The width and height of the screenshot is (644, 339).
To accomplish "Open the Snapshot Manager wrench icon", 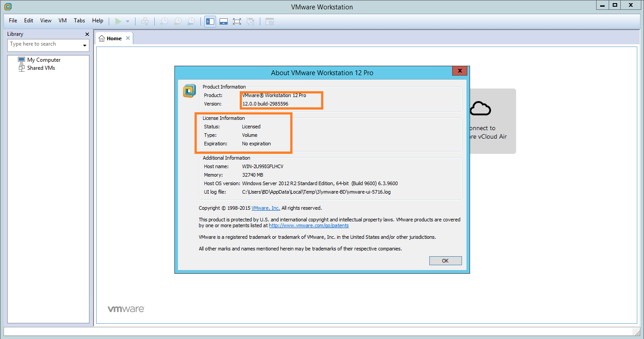I will tap(191, 21).
